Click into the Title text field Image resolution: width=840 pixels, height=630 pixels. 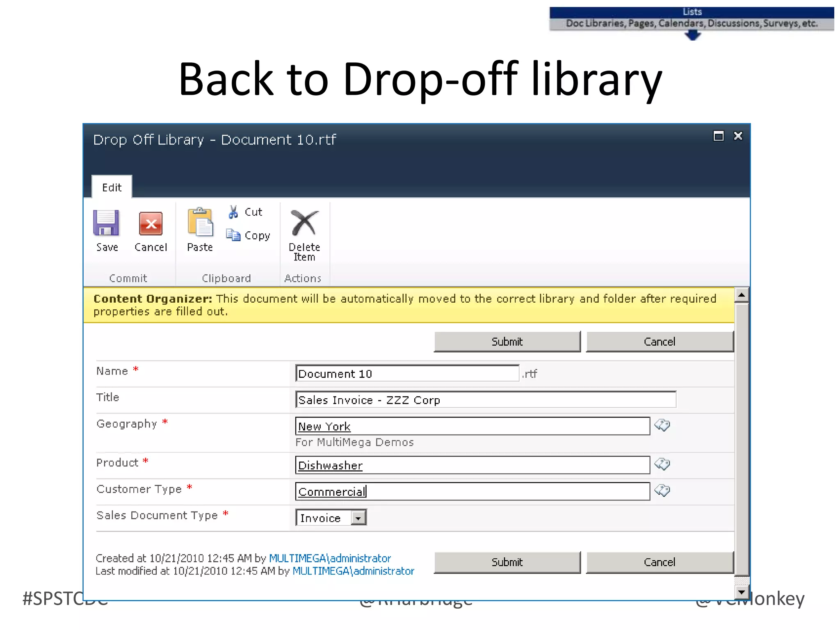(485, 400)
